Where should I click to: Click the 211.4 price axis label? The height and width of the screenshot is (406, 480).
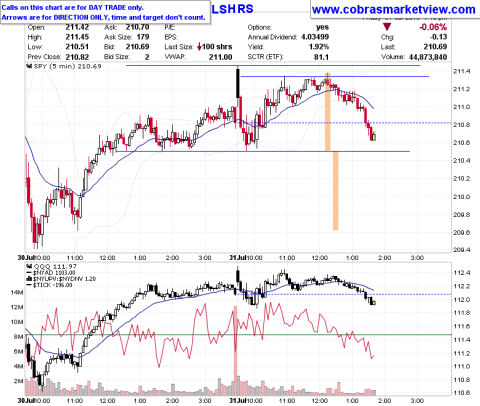[462, 71]
